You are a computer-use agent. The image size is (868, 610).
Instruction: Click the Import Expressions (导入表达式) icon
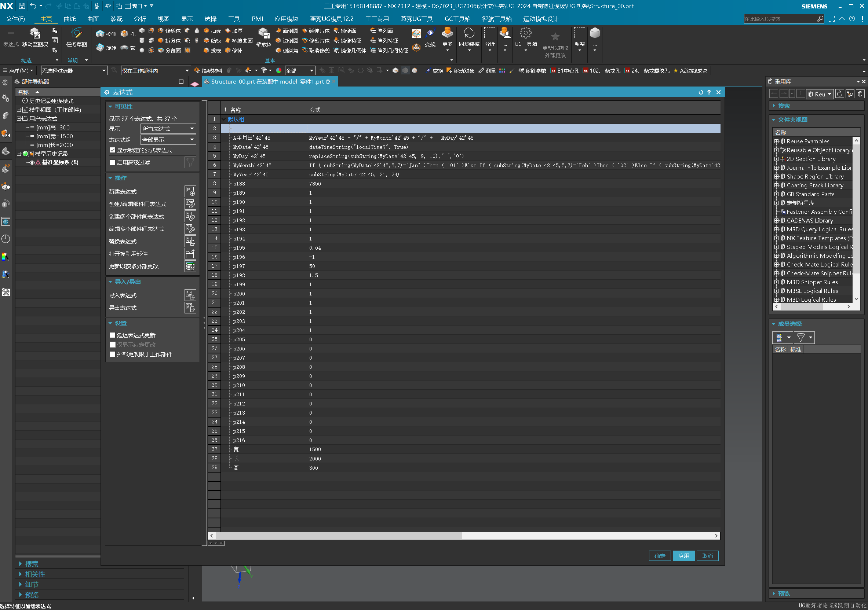190,295
